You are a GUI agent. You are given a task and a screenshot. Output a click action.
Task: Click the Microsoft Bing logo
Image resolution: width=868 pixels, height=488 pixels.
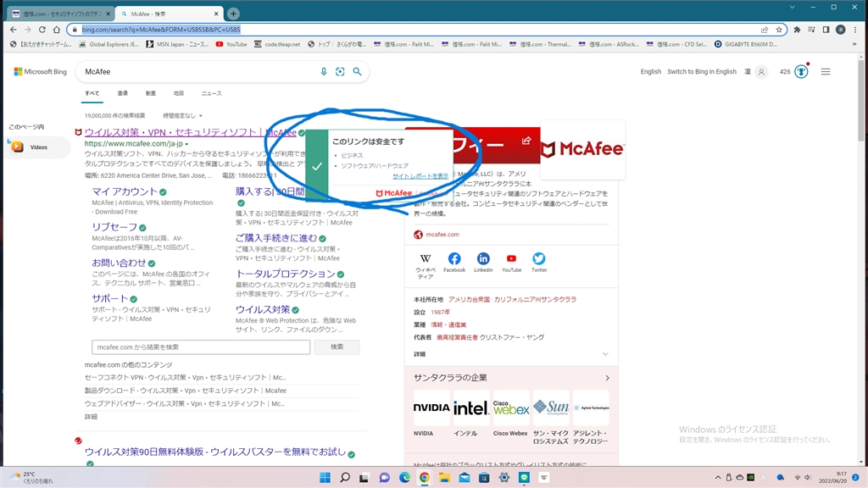[x=40, y=71]
